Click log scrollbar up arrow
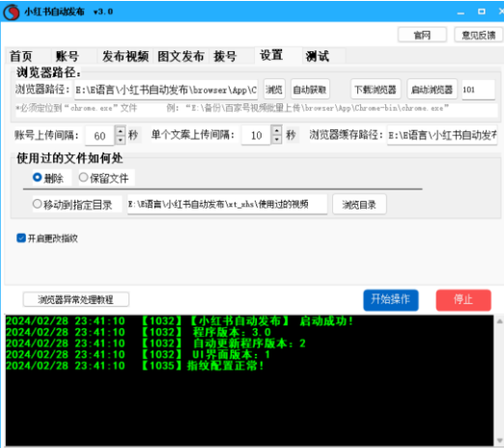 499,322
